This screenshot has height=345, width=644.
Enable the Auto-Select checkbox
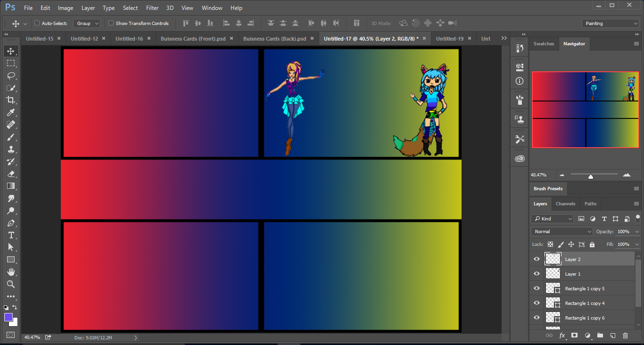click(37, 23)
